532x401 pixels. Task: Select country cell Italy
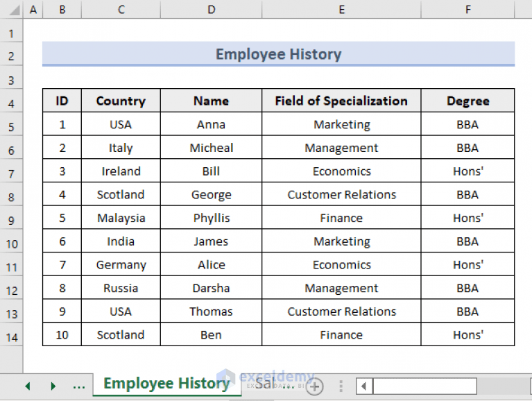tap(121, 148)
